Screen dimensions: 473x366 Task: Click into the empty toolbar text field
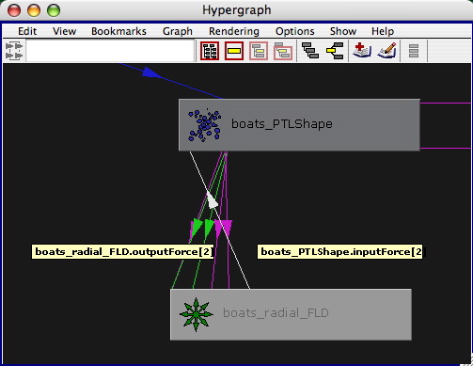pos(111,51)
